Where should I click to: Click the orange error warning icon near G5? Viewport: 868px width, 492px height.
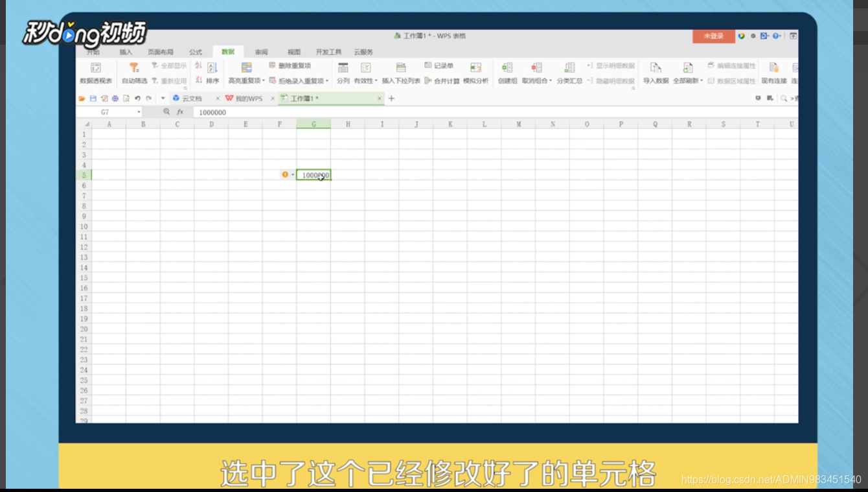[x=284, y=174]
